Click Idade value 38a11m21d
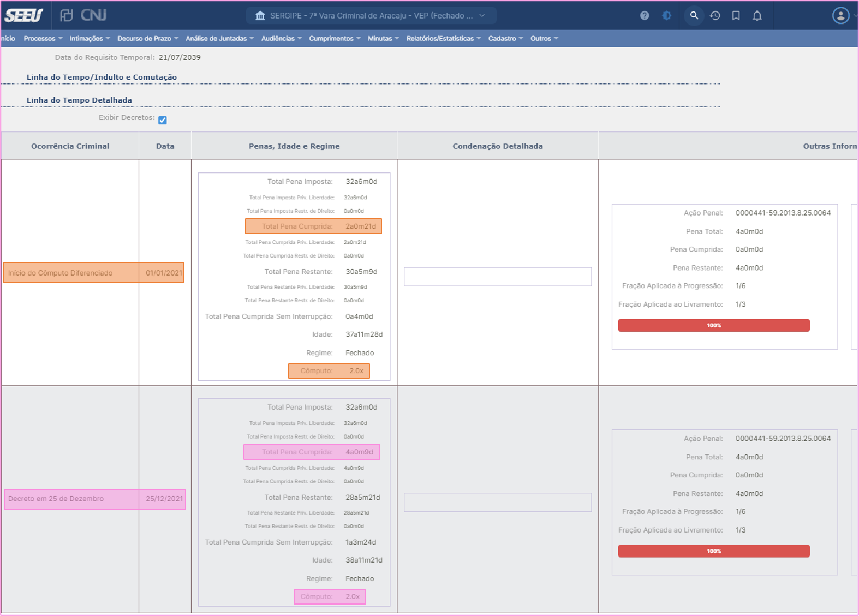 coord(363,560)
